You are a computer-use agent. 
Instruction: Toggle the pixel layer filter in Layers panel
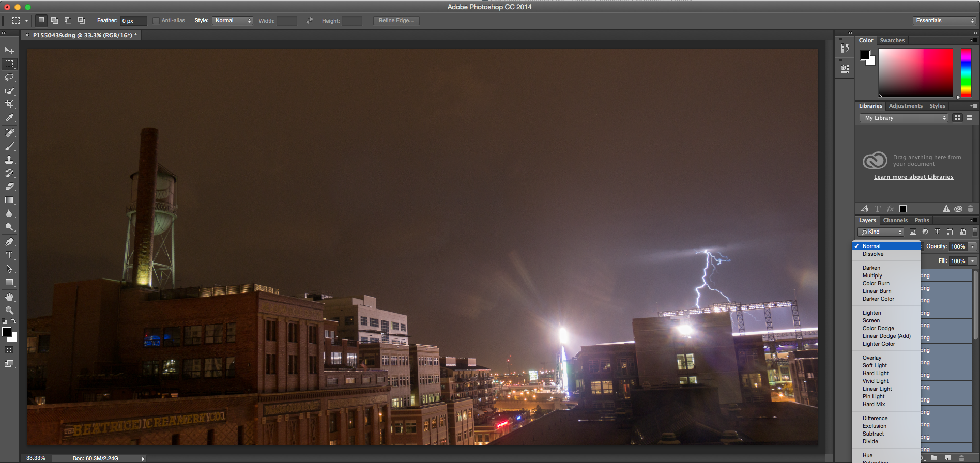click(913, 232)
